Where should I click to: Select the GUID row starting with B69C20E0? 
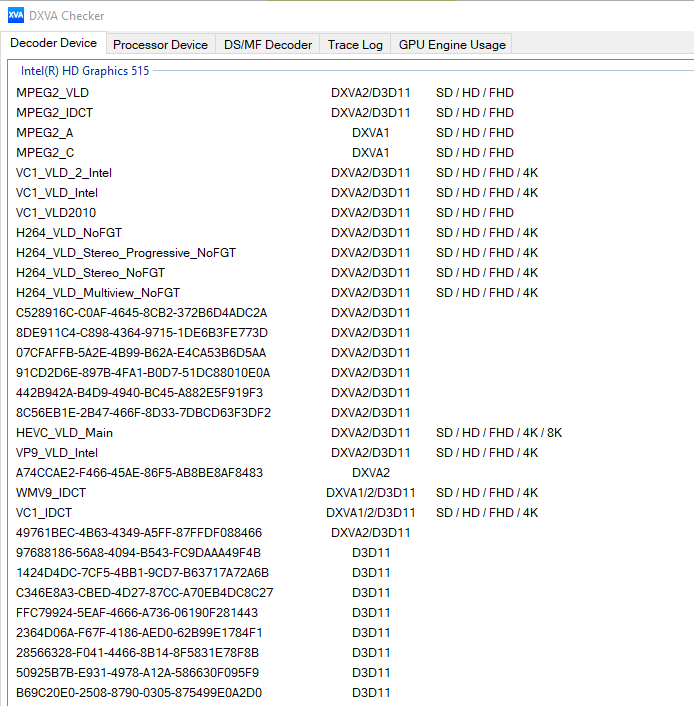(139, 693)
